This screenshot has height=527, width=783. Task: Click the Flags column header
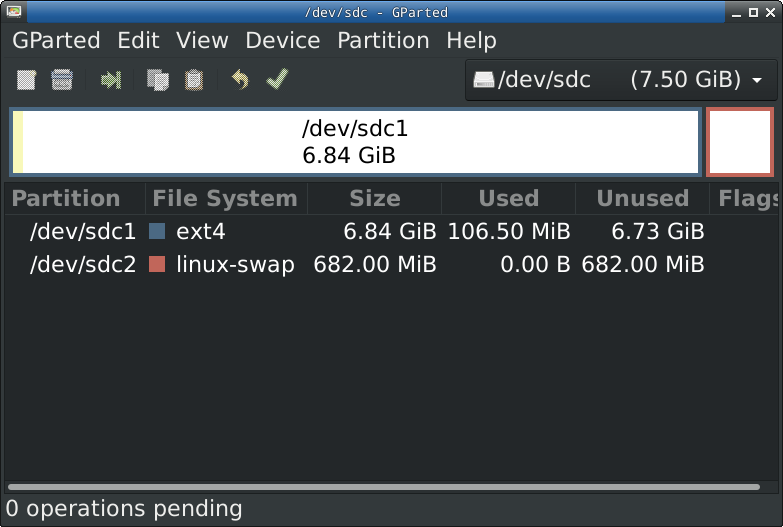[x=745, y=198]
